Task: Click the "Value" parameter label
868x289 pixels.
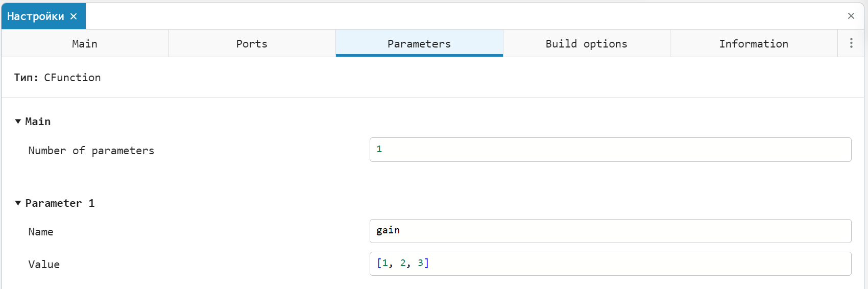Action: (x=44, y=264)
